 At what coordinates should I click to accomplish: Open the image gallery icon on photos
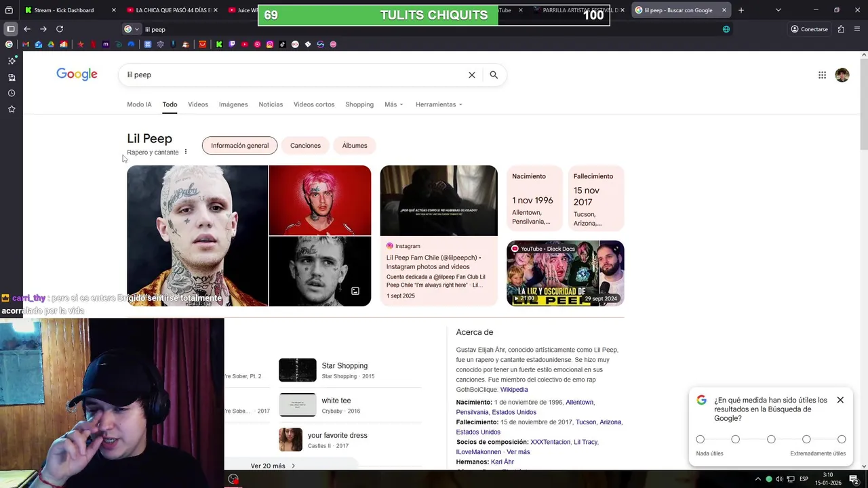355,291
